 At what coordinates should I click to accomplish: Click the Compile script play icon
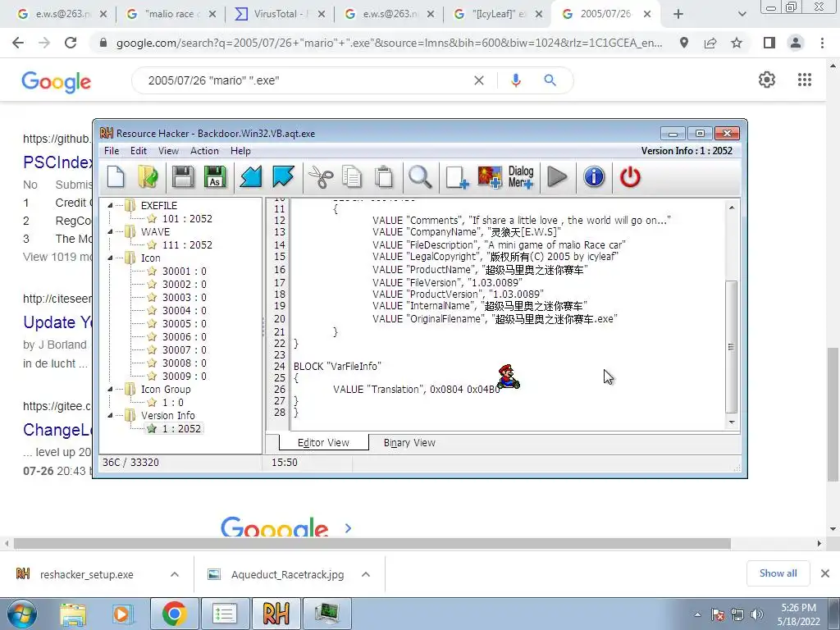557,177
